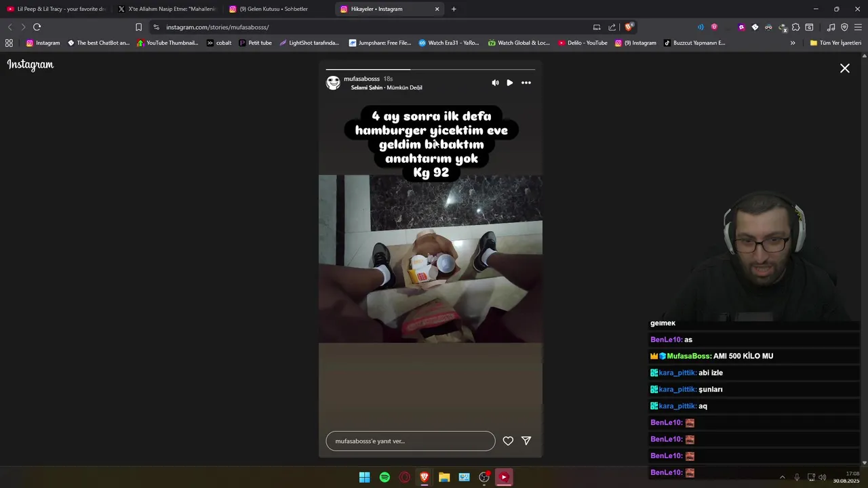Open the Brave Shields lion icon
The width and height of the screenshot is (868, 488).
(x=629, y=27)
